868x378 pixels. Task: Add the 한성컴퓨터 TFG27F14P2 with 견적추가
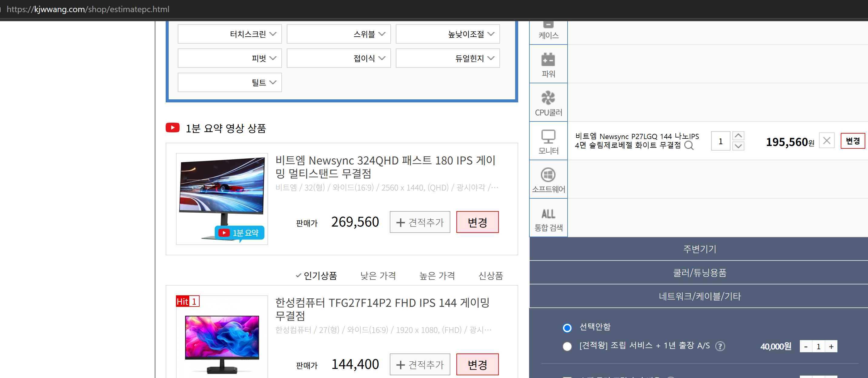[x=420, y=364]
